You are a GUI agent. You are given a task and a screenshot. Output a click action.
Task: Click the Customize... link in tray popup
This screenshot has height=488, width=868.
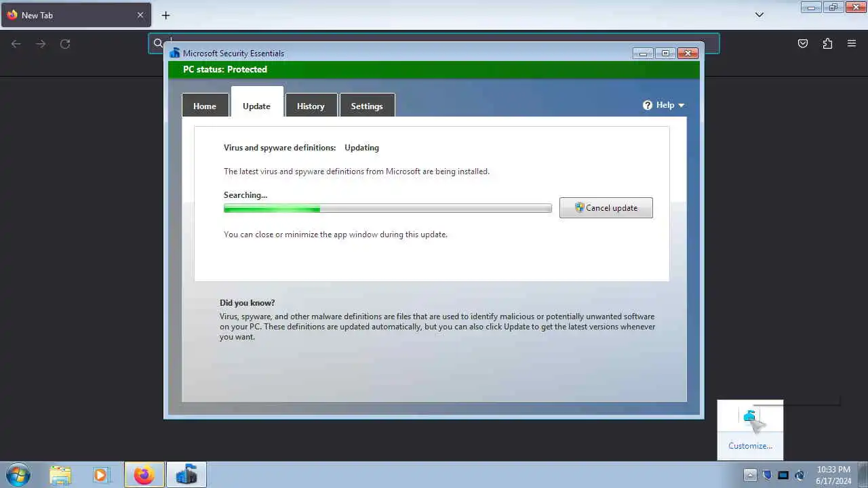[x=750, y=446]
